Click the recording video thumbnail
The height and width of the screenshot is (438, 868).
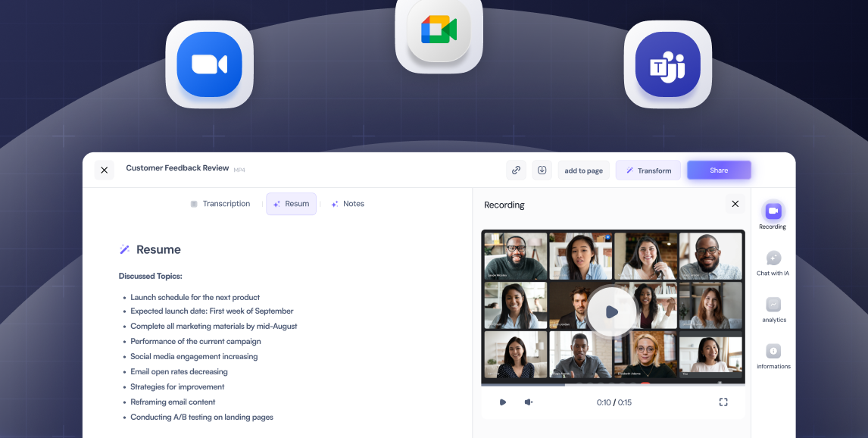614,306
